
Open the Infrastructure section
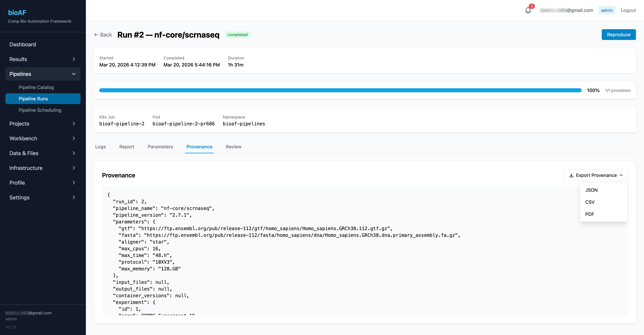(x=43, y=168)
